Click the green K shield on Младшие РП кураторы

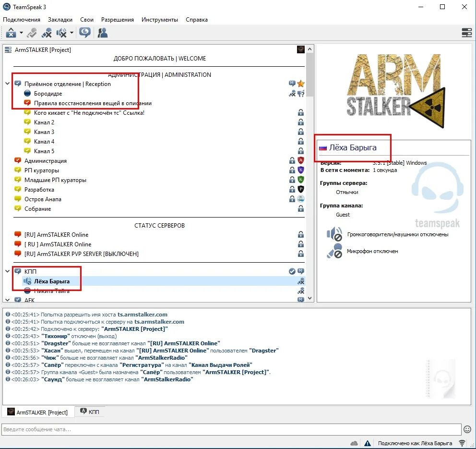[x=301, y=180]
